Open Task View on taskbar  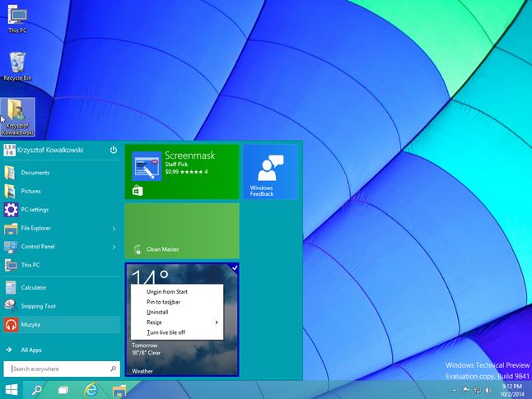pos(63,390)
